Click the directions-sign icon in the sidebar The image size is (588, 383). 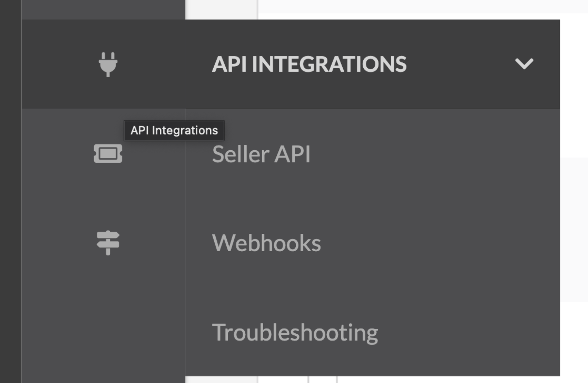[x=108, y=242]
